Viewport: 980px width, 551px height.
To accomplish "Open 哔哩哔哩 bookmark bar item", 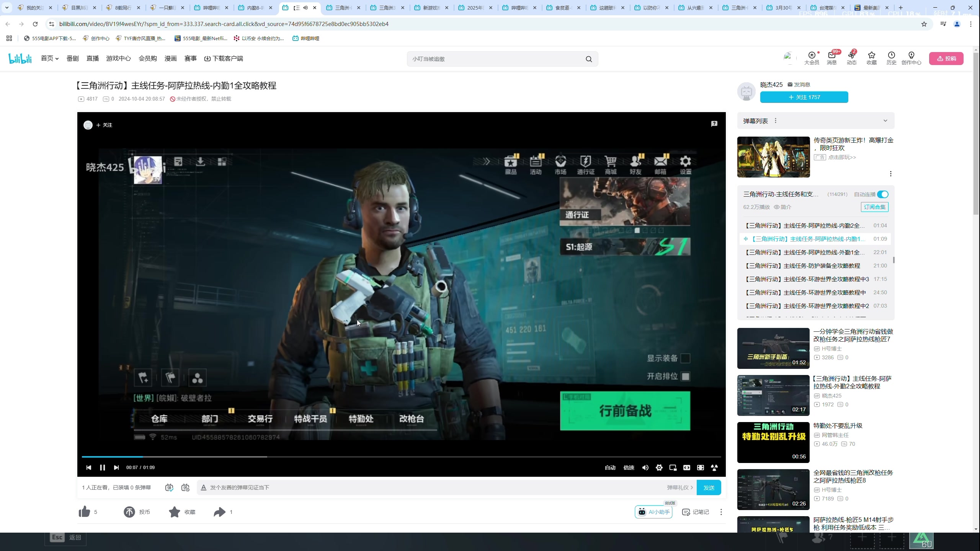I will point(305,38).
